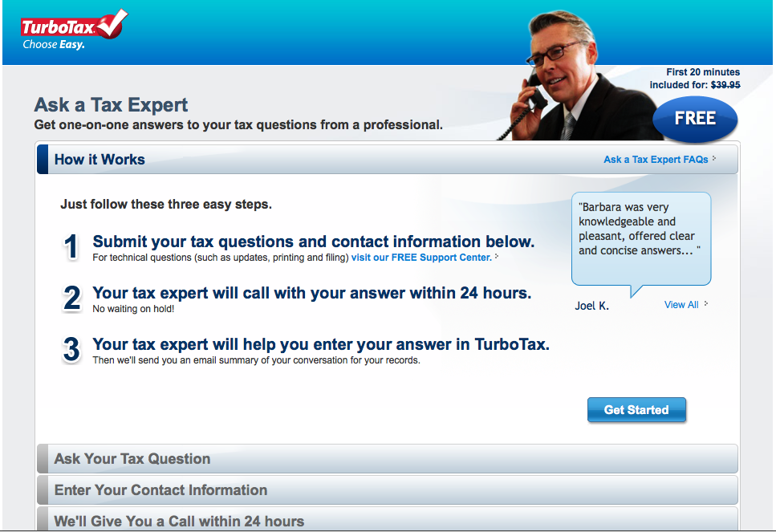Click the Barbara testimonial speech bubble

(641, 239)
